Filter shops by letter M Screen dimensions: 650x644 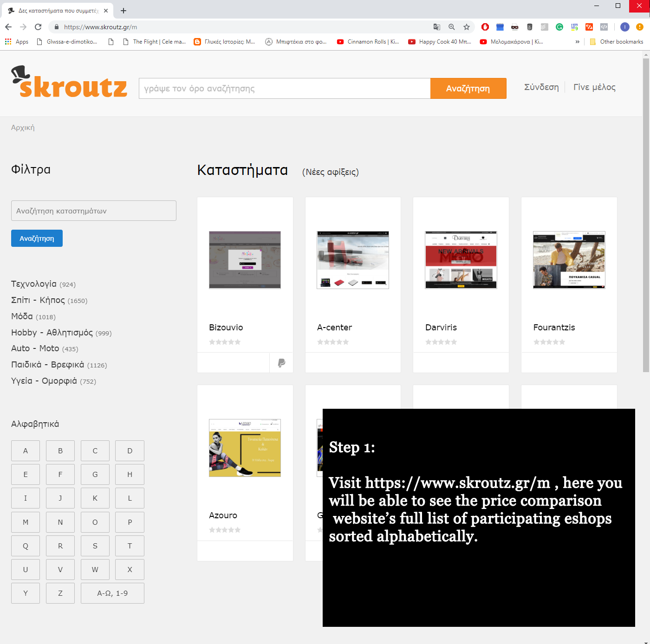(26, 522)
